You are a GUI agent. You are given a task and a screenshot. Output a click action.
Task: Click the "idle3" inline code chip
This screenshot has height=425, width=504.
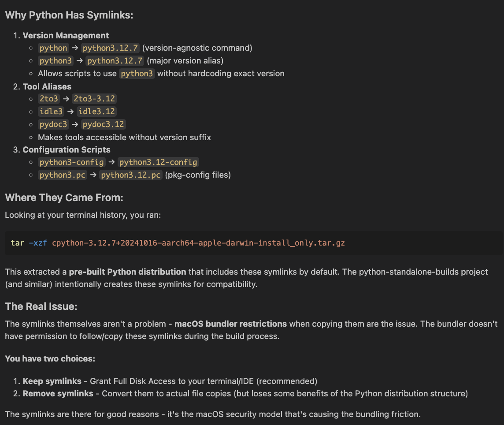51,112
